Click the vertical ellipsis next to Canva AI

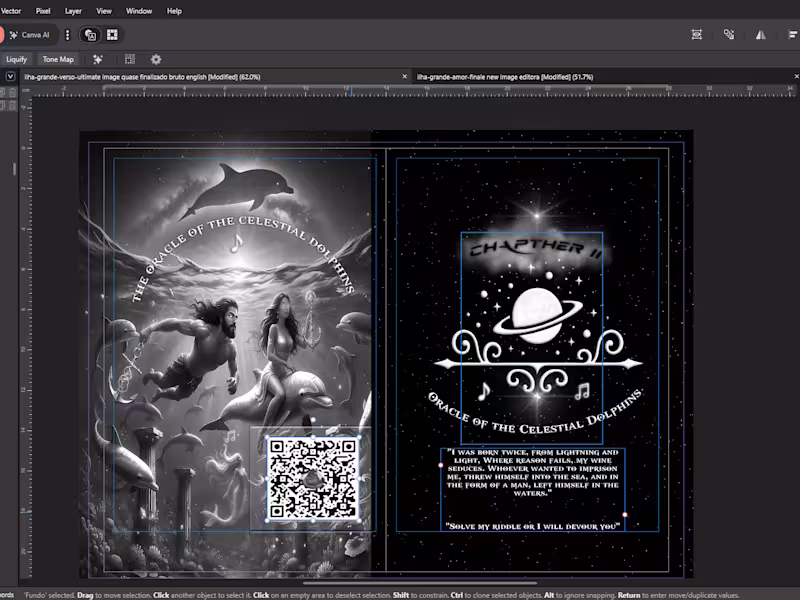point(67,34)
